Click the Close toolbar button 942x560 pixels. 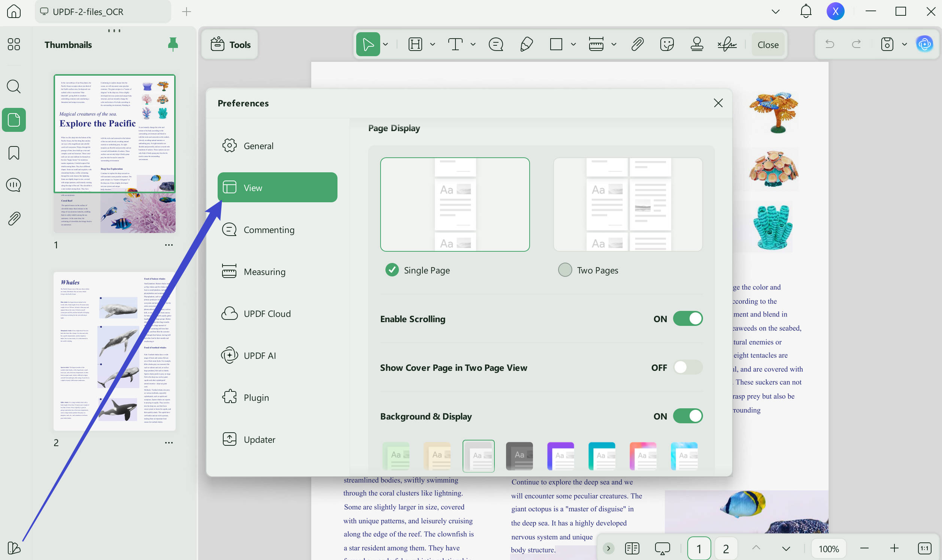(768, 45)
